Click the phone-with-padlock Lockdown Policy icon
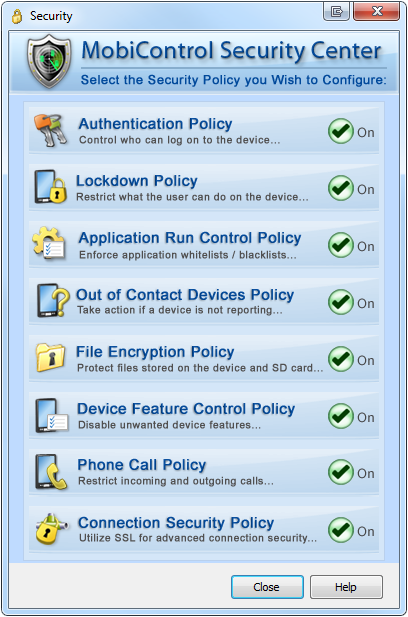 [50, 187]
